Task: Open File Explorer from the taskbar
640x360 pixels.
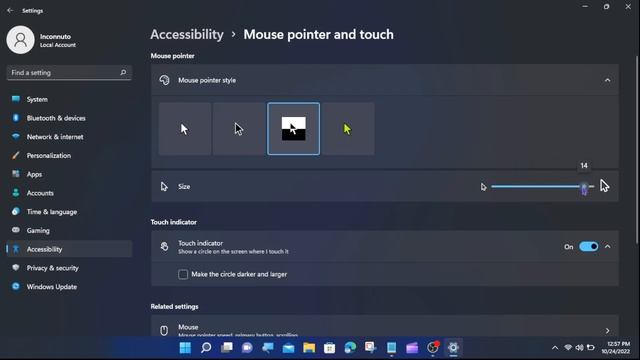Action: pyautogui.click(x=309, y=348)
